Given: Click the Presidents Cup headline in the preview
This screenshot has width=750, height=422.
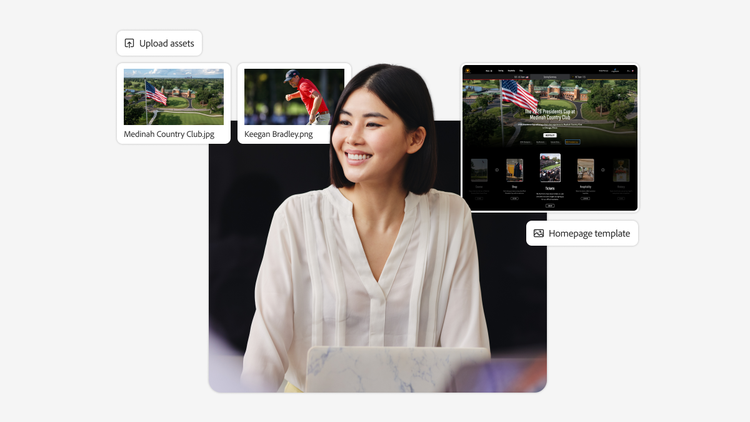Looking at the screenshot, I should click(x=550, y=116).
